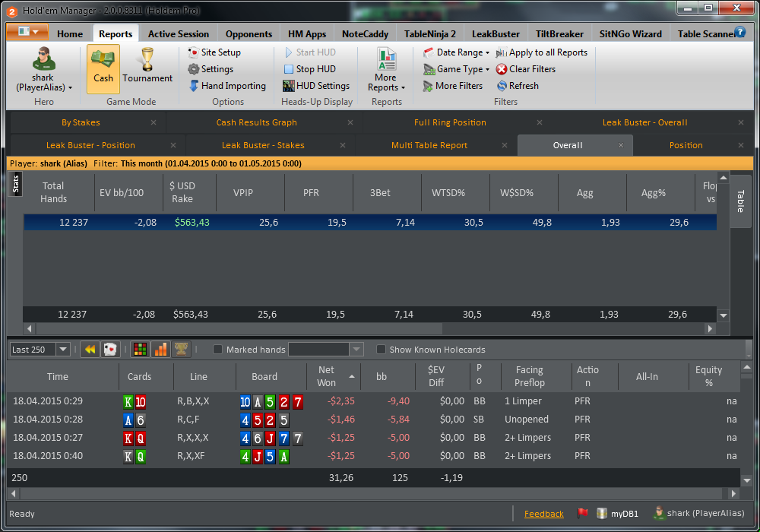Toggle Marked hands checkbox

point(217,350)
